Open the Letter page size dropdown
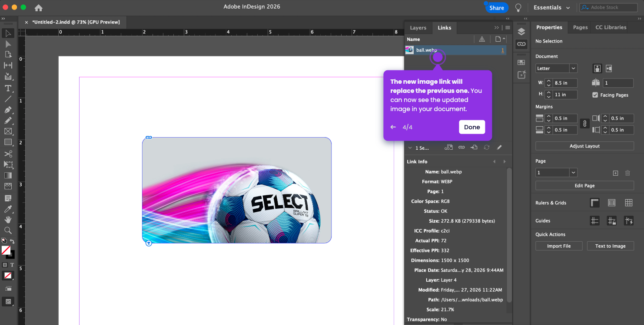Screen dimensions: 644x325 574,69
